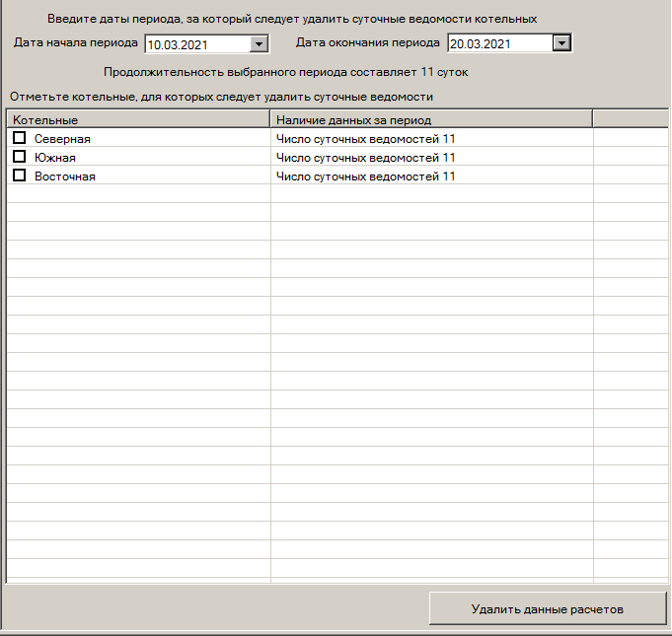
Task: Click the Котельные column header
Action: [x=138, y=119]
